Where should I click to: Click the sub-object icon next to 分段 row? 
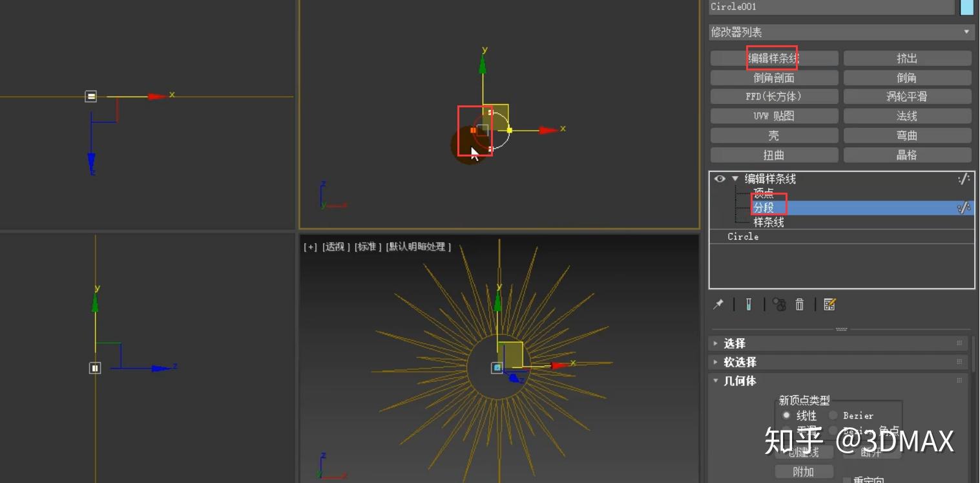coord(963,208)
